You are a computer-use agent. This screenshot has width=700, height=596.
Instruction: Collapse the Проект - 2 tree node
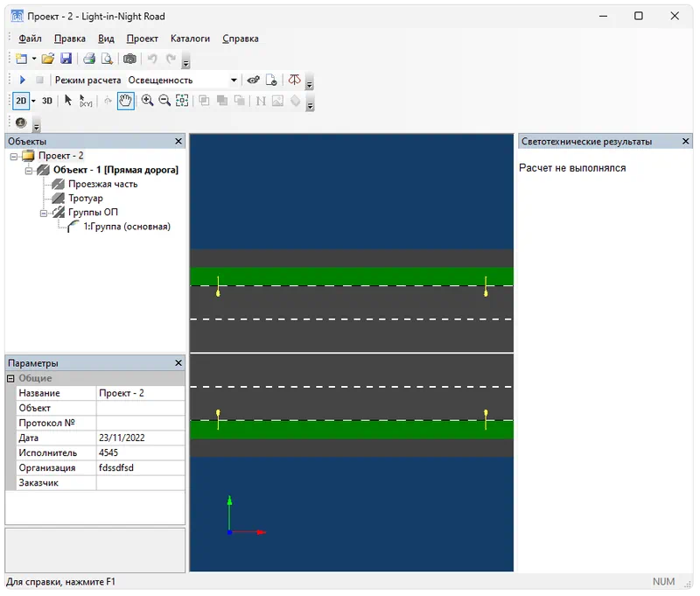(14, 157)
